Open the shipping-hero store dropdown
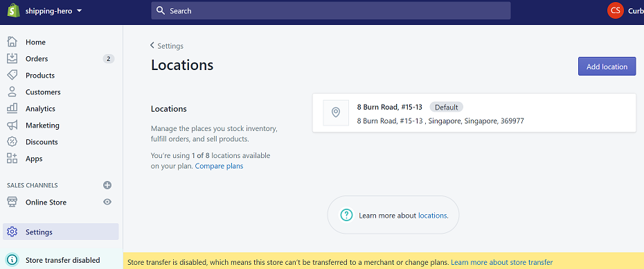The image size is (644, 269). tap(53, 11)
